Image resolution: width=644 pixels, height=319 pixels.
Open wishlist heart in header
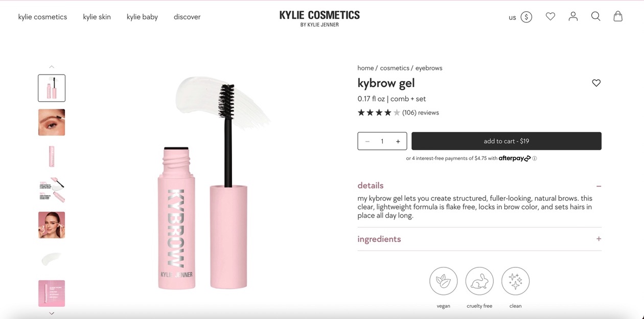[x=550, y=16]
